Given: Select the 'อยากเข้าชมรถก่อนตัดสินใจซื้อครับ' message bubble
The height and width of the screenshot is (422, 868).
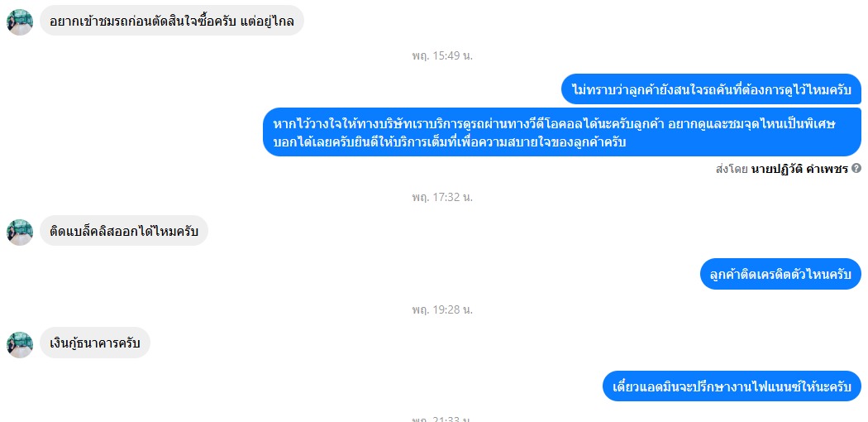Looking at the screenshot, I should [172, 21].
